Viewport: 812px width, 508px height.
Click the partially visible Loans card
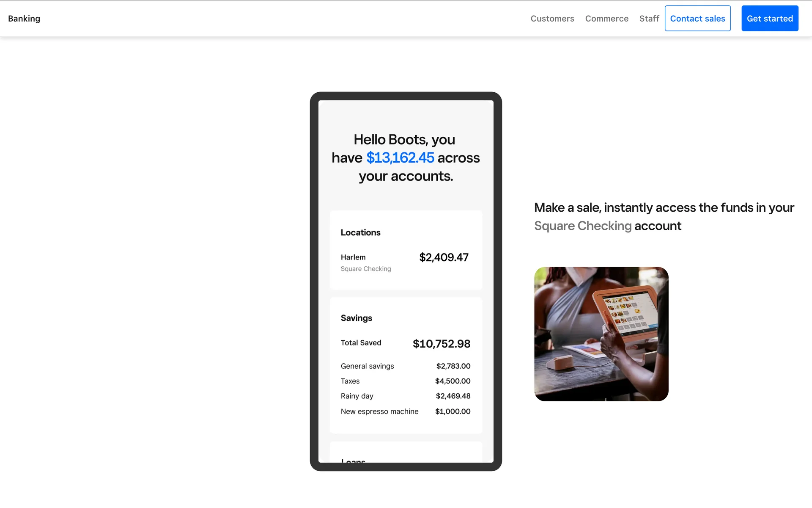coord(405,454)
